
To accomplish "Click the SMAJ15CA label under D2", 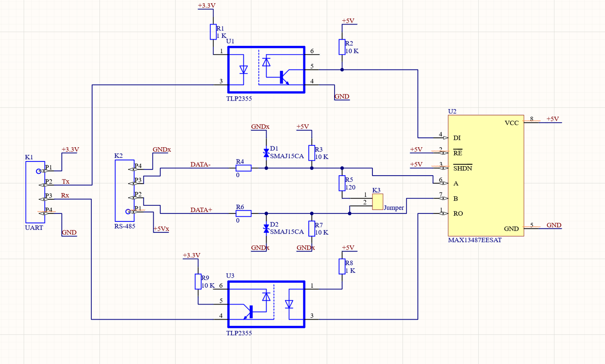I will (x=287, y=232).
